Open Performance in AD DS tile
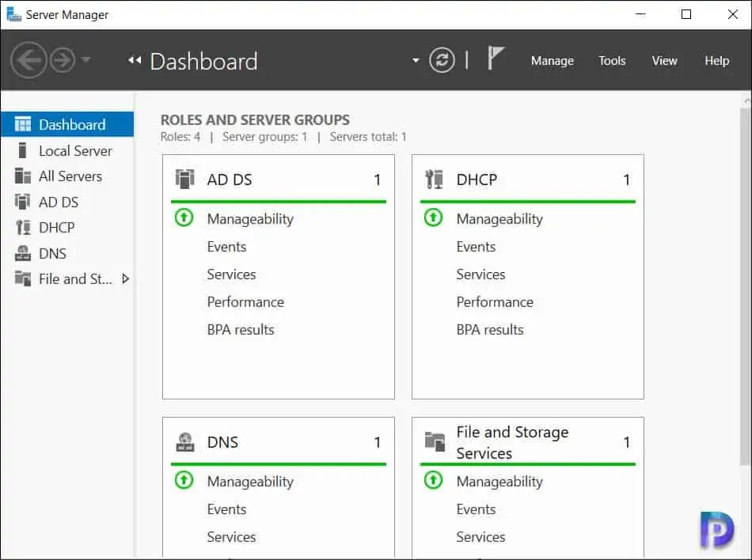This screenshot has height=560, width=752. (x=245, y=302)
